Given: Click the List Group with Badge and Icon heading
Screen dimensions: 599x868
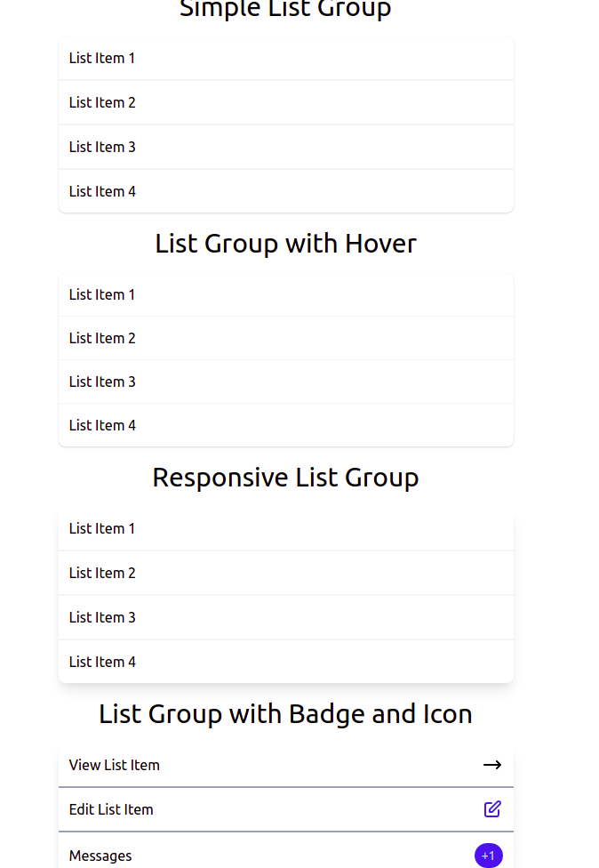Looking at the screenshot, I should point(285,713).
